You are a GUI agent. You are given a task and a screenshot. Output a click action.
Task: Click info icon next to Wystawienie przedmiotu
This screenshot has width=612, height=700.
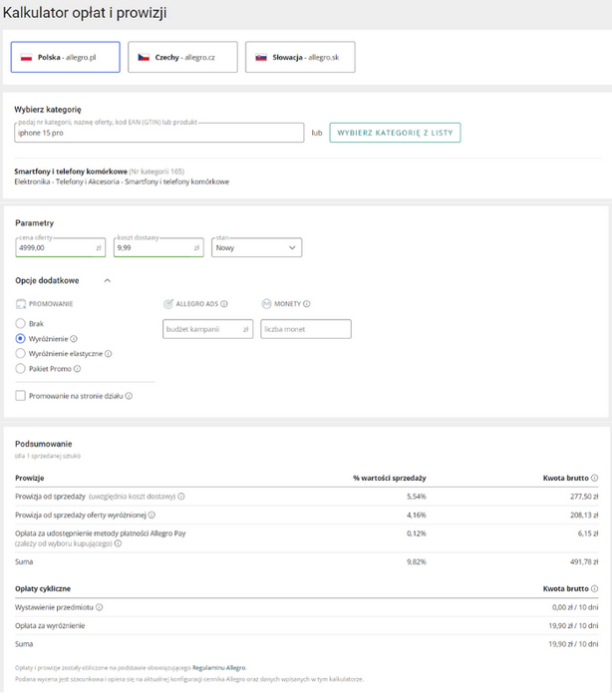100,607
